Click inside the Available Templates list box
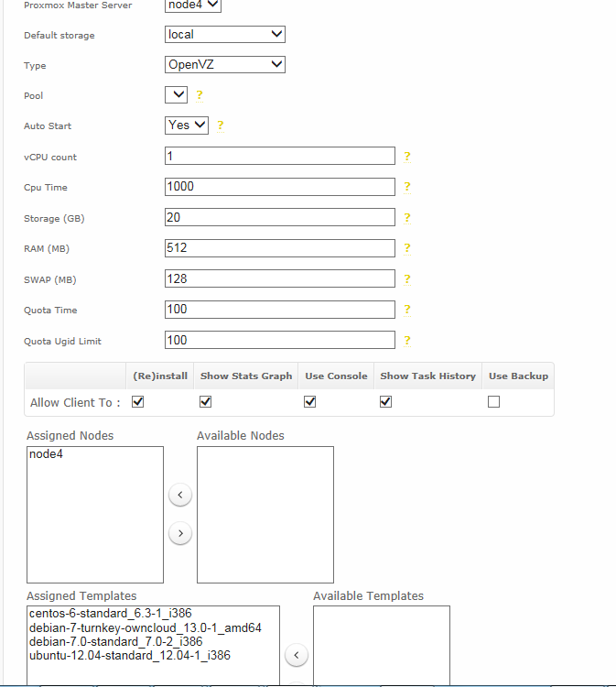 tap(382, 646)
